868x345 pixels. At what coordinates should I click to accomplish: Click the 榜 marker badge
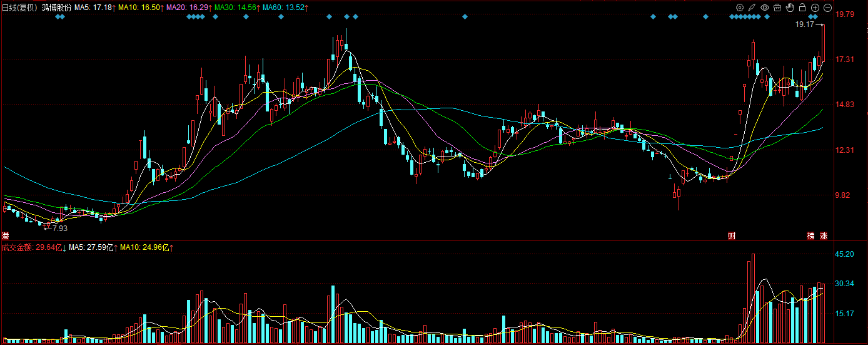tap(811, 236)
